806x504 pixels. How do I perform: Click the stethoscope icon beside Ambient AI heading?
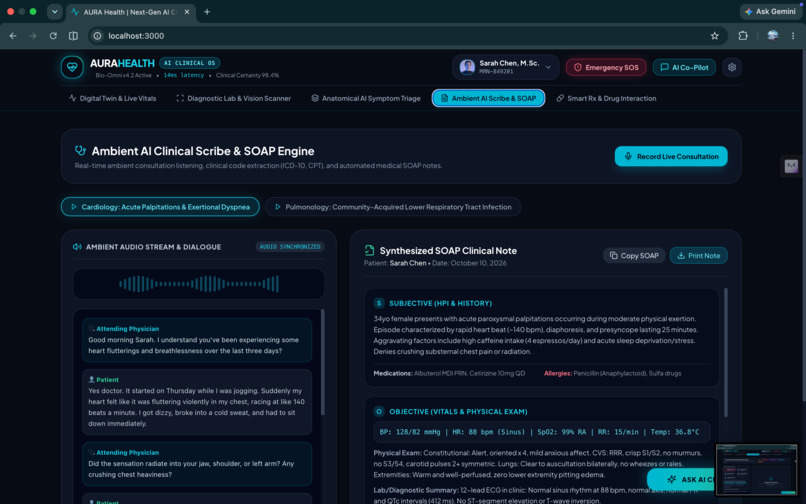(80, 150)
